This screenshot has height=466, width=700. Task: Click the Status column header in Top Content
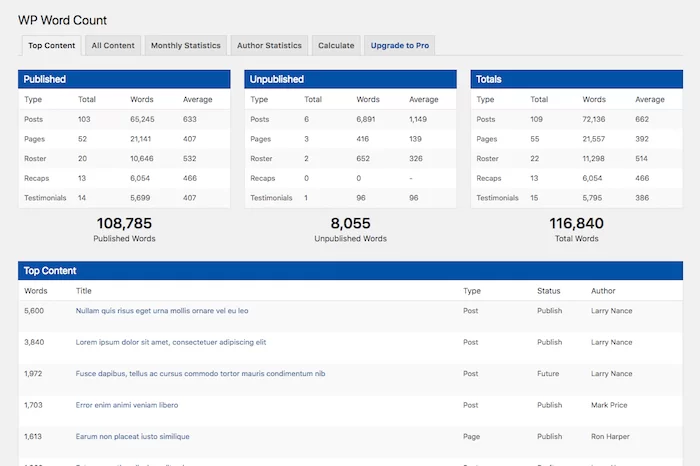tap(549, 291)
